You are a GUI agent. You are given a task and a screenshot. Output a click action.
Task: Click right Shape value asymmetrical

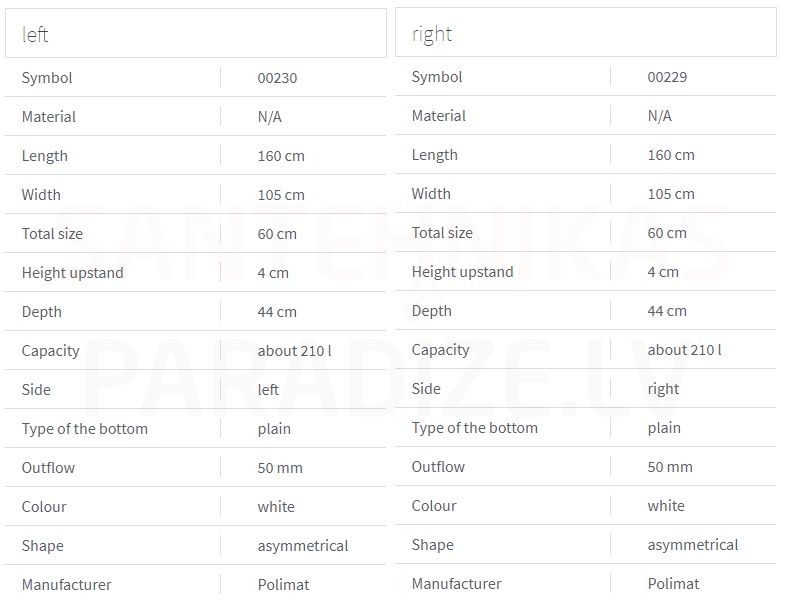[693, 545]
